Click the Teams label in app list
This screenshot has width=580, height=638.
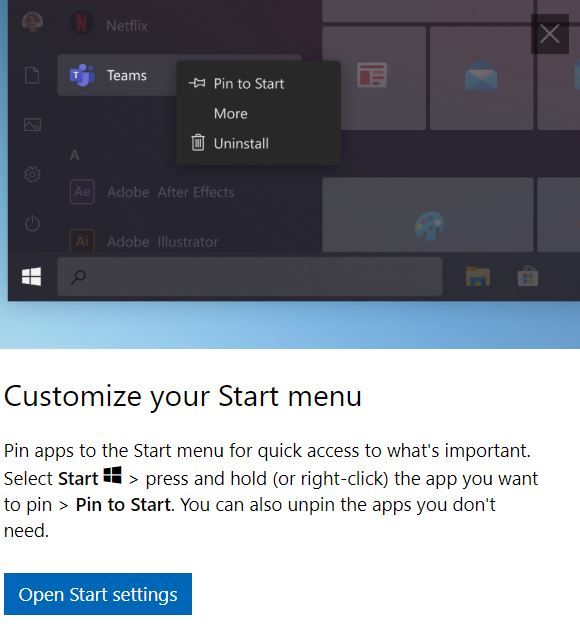click(x=127, y=76)
